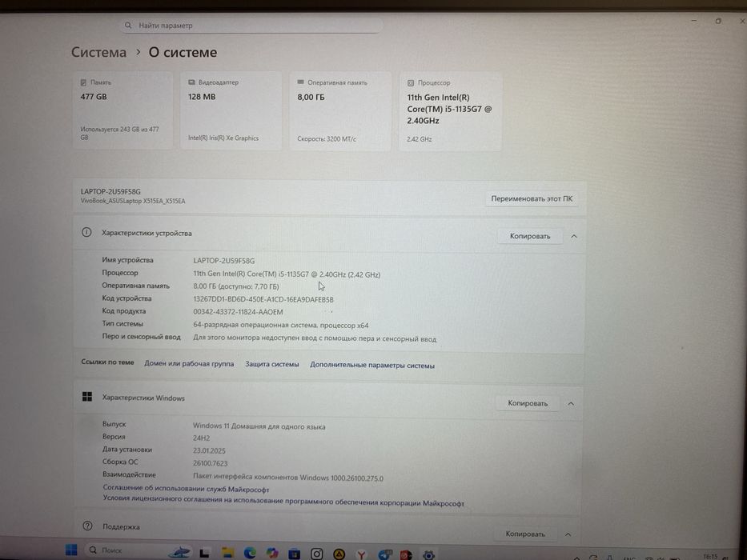Click VivoBook_ASUSLaptop X515EA model text
Image resolution: width=747 pixels, height=560 pixels.
(x=133, y=201)
